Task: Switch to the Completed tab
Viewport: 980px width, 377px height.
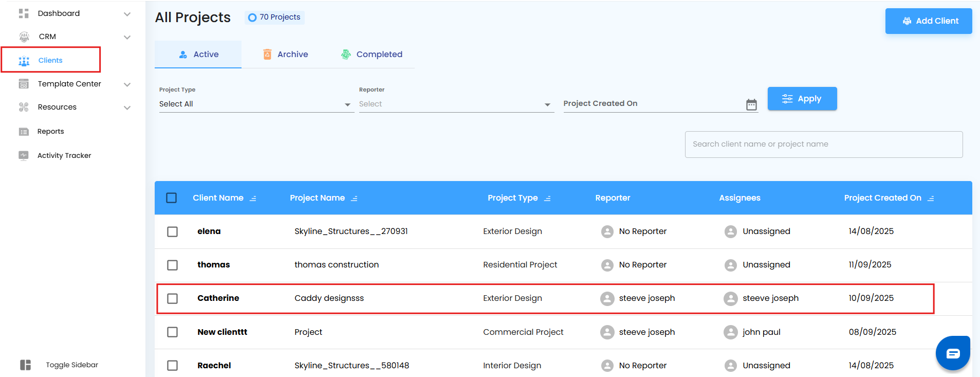Action: [x=372, y=55]
